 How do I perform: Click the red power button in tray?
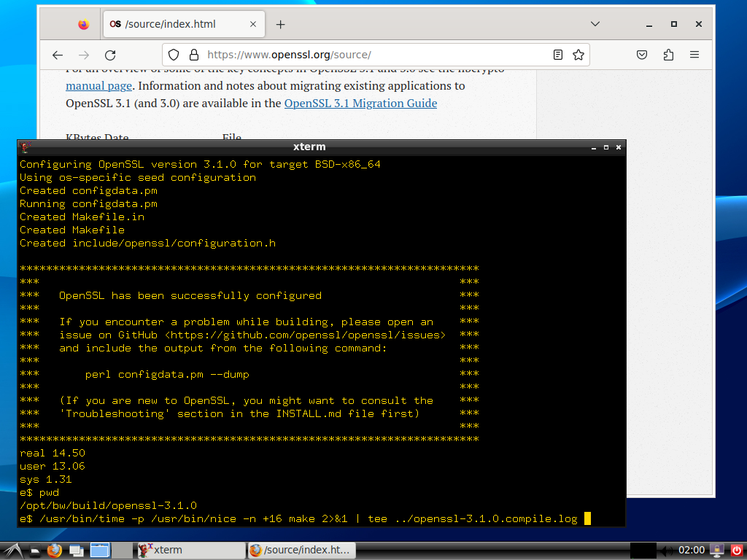[735, 550]
